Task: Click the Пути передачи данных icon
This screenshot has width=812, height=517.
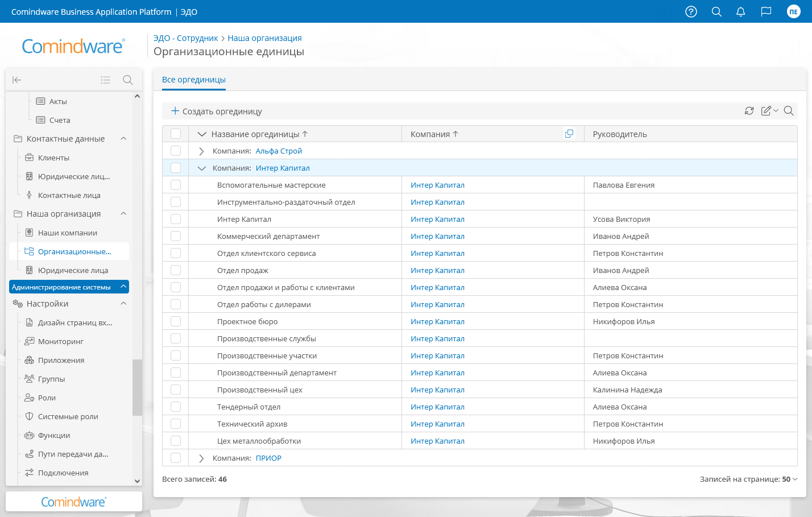Action: [x=29, y=454]
